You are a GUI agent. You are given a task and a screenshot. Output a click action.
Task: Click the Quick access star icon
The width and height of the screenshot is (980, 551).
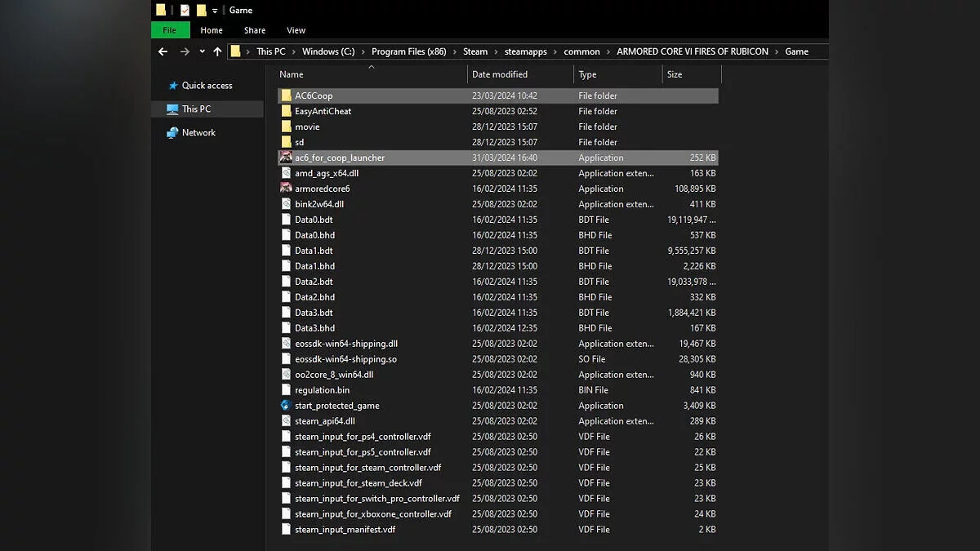pyautogui.click(x=172, y=86)
